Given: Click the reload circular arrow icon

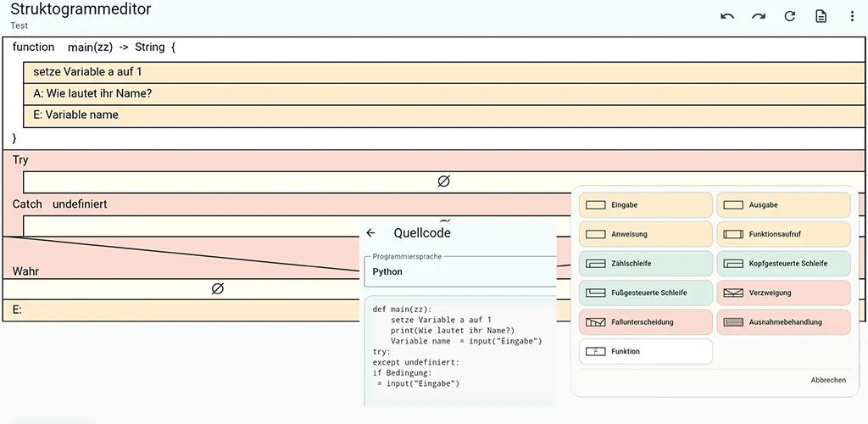Looking at the screenshot, I should (789, 16).
